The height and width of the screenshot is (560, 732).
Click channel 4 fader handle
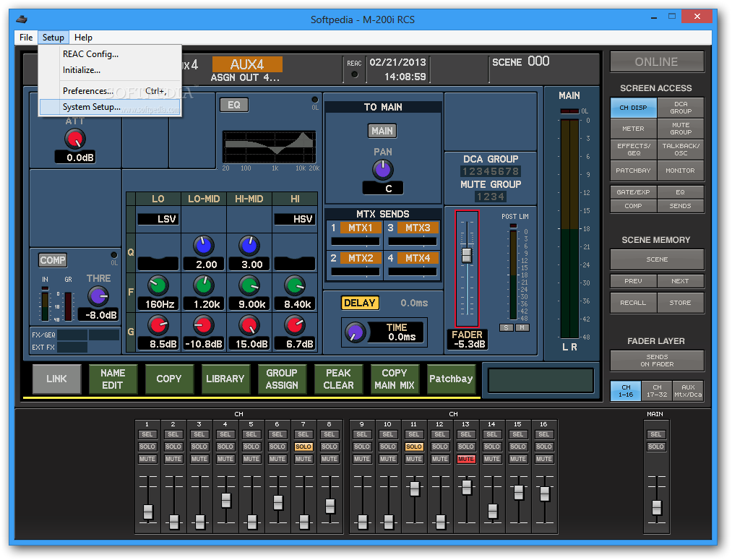226,500
